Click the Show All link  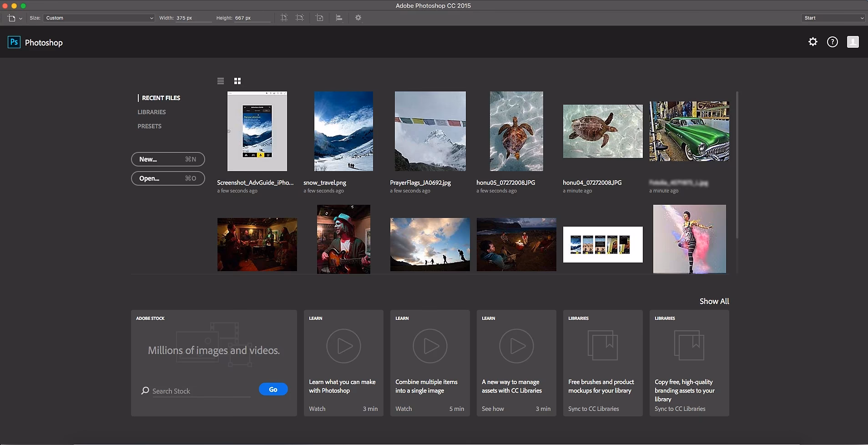(x=714, y=301)
